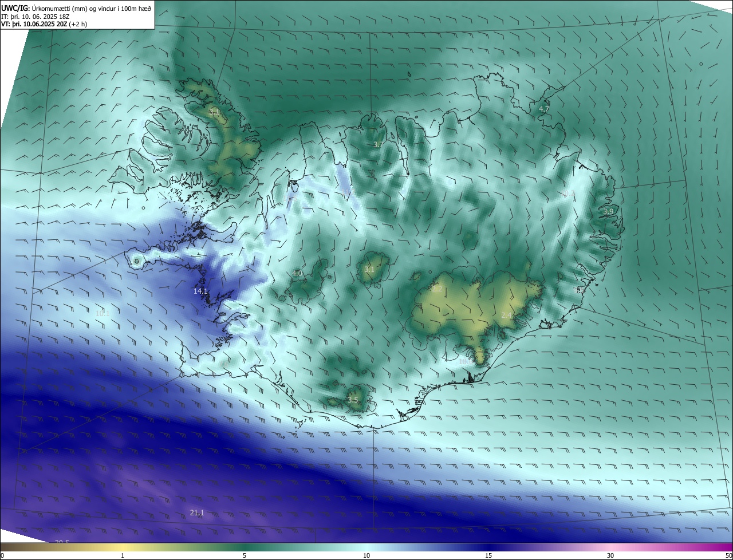Image resolution: width=733 pixels, height=560 pixels.
Task: Click the colorbar tick label 10
Action: [x=366, y=555]
